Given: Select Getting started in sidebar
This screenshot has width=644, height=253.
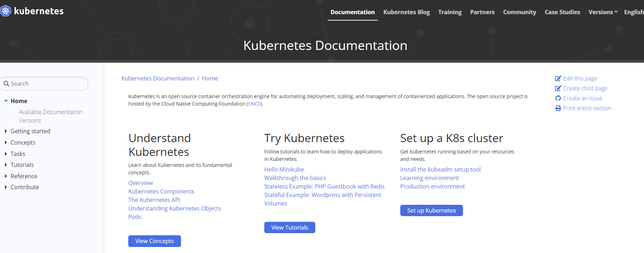Looking at the screenshot, I should tap(30, 131).
